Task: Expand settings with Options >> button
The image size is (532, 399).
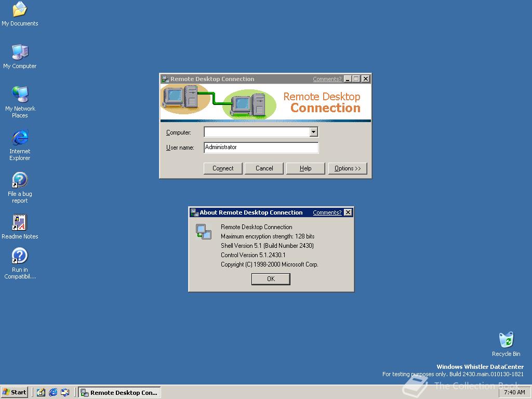Action: [x=348, y=168]
